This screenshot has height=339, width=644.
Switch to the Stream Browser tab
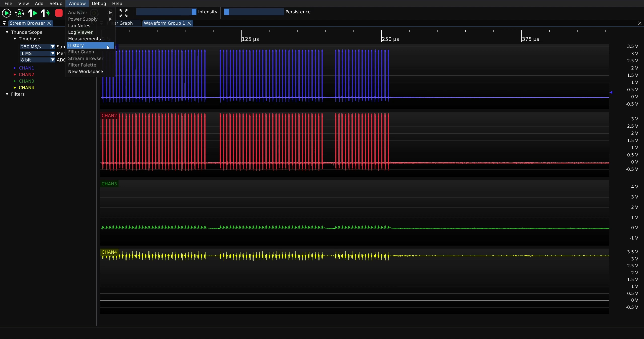pyautogui.click(x=27, y=23)
